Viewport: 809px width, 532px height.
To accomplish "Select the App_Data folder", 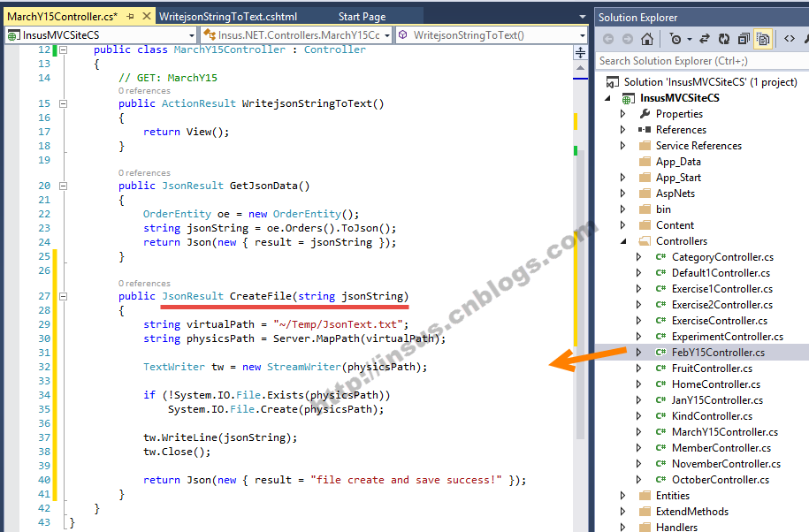I will (678, 162).
